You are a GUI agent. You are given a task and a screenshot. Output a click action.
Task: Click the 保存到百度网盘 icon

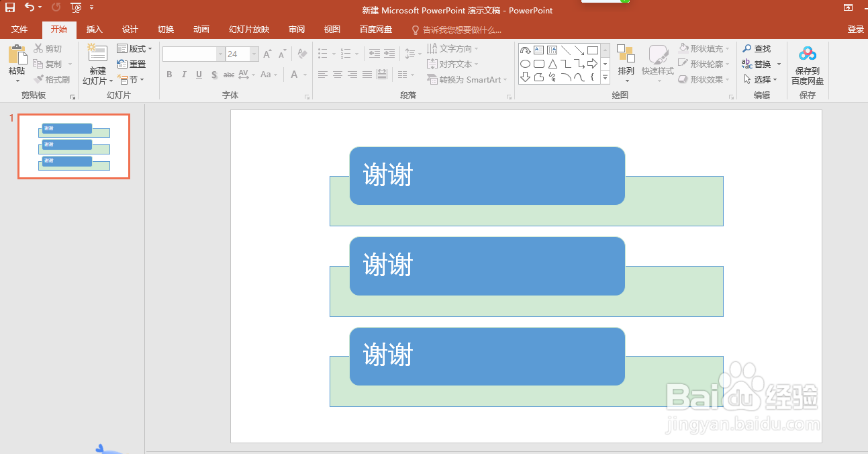pyautogui.click(x=807, y=64)
